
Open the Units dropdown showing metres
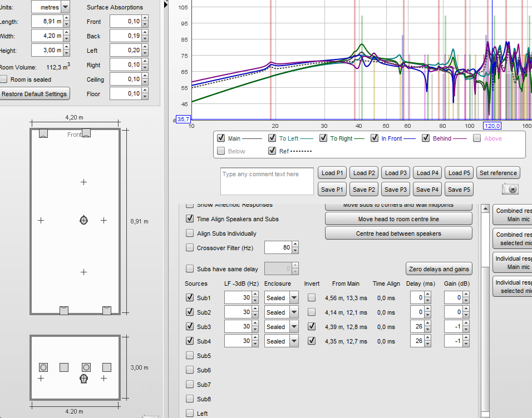(x=66, y=7)
